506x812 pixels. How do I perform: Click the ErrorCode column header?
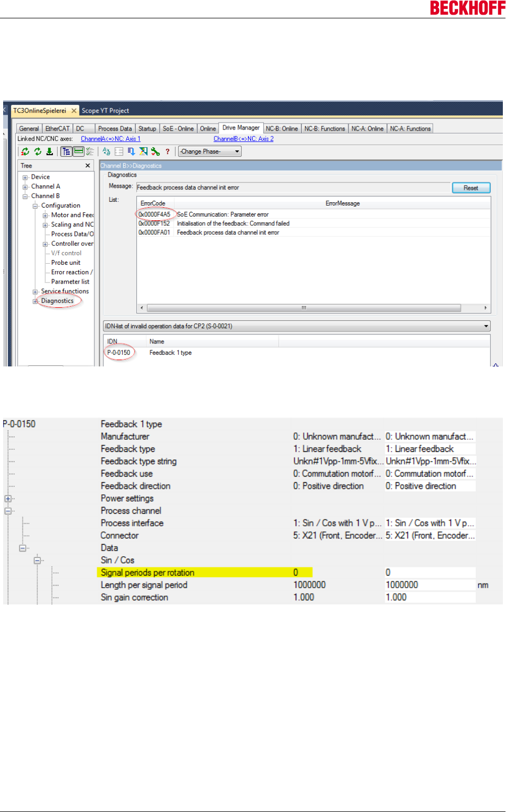(x=156, y=203)
